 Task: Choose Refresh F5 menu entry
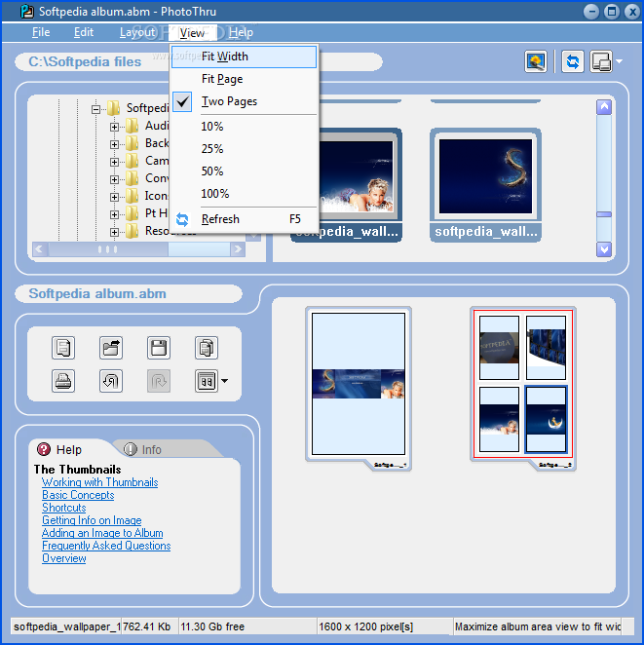(x=244, y=219)
